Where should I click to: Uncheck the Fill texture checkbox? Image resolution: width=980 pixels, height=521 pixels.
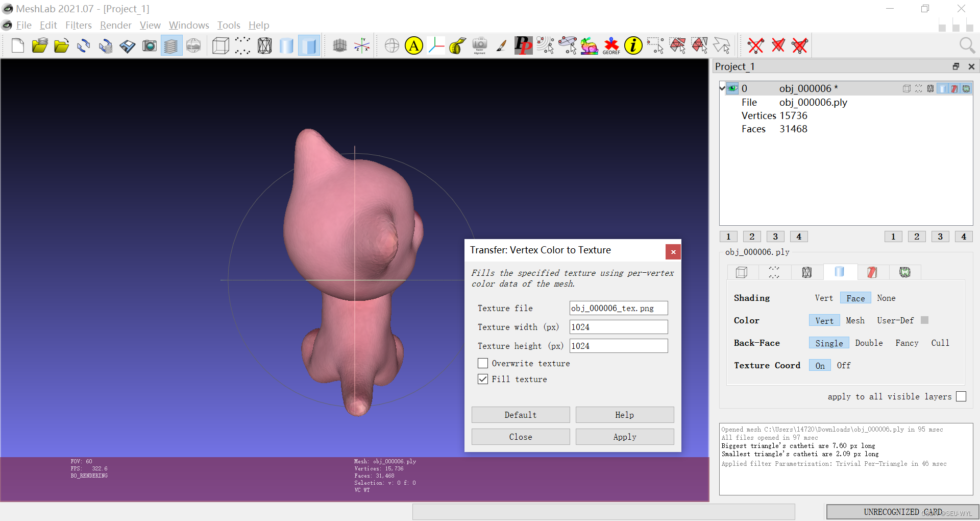click(x=483, y=379)
